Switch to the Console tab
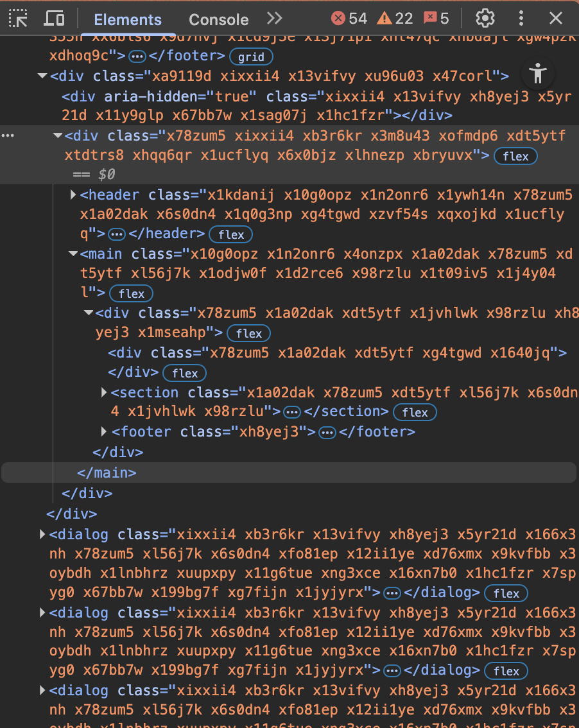This screenshot has width=579, height=728. click(218, 19)
